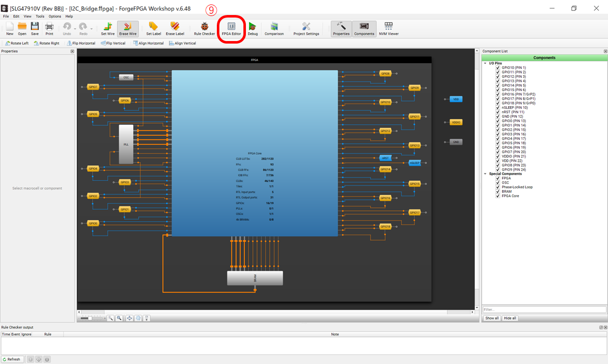Open the Debug tool

(x=252, y=28)
